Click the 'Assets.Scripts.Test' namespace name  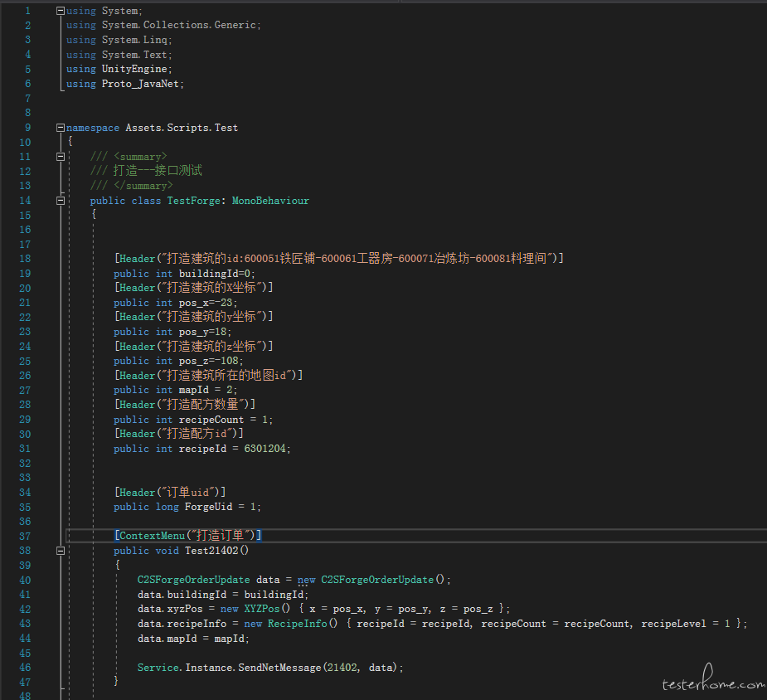(182, 128)
